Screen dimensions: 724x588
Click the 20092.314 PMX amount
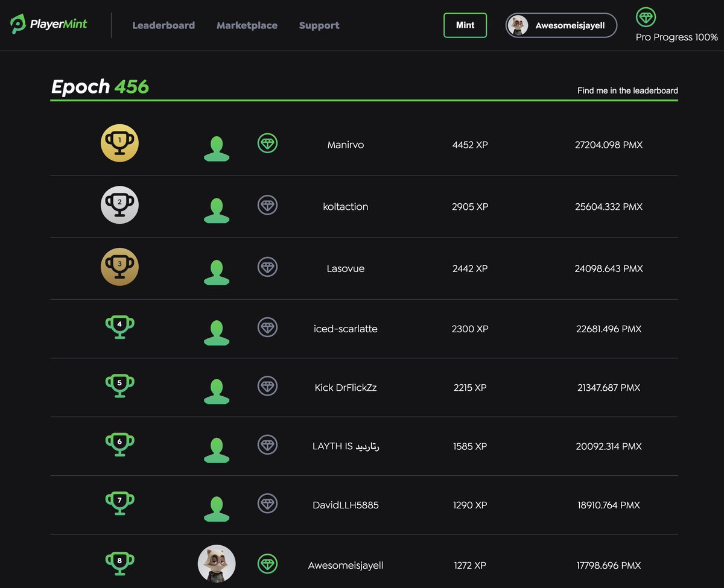609,446
